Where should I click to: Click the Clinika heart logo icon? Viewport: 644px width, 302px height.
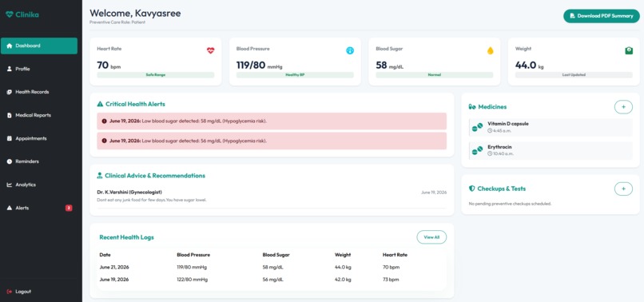[x=10, y=14]
